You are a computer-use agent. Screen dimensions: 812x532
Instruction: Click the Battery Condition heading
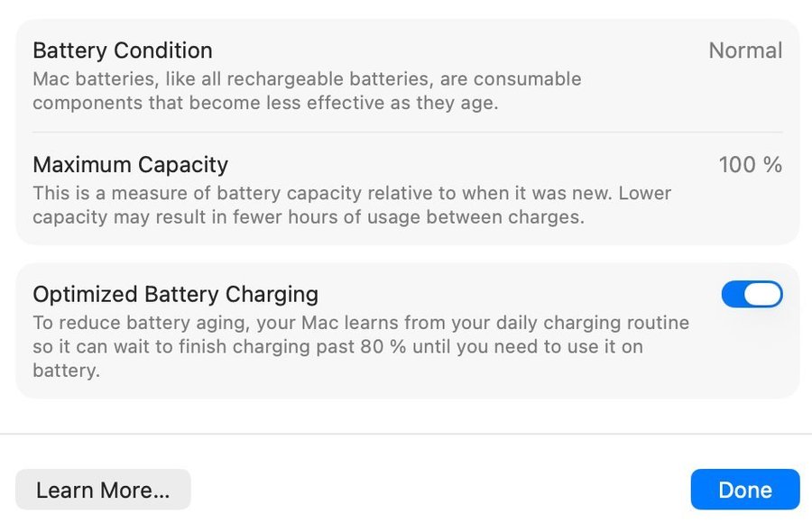point(123,50)
